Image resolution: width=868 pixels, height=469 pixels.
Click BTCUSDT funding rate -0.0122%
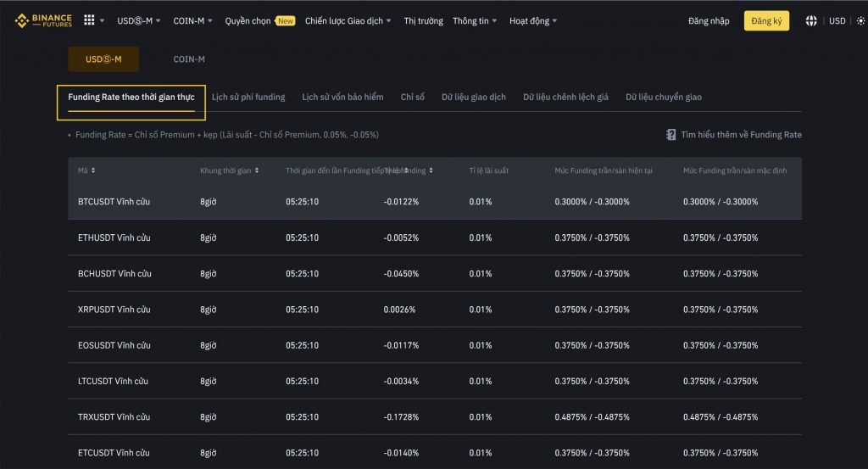[x=401, y=202]
